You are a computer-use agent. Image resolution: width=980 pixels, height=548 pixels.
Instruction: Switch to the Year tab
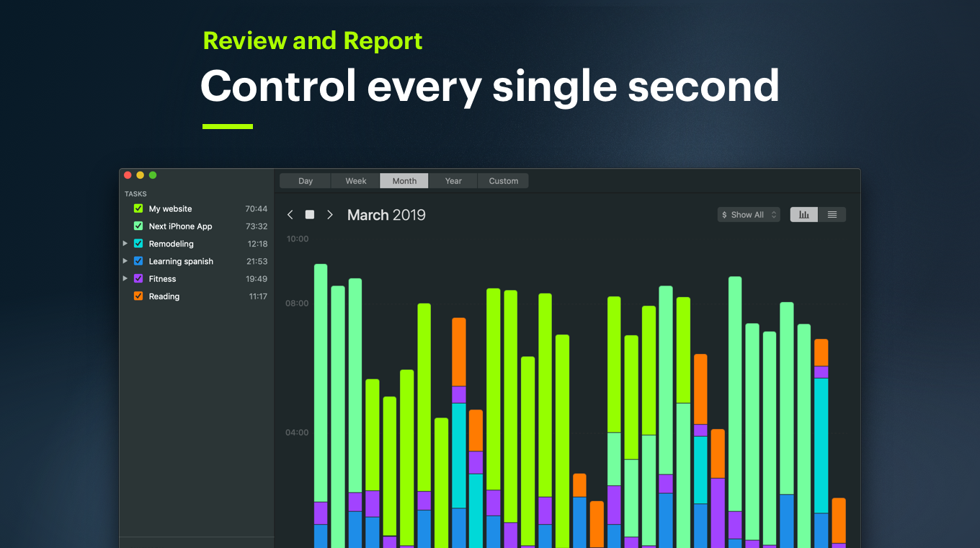tap(453, 181)
